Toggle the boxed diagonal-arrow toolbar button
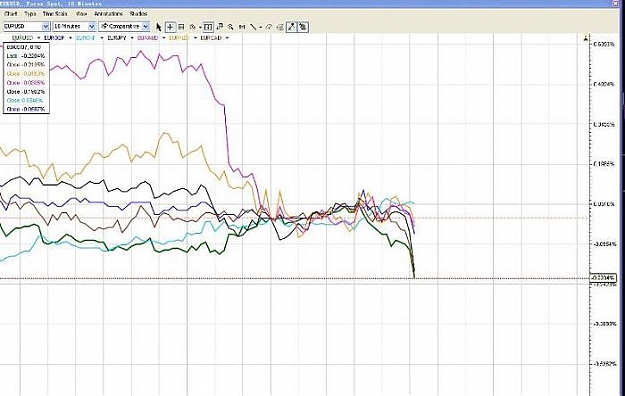 pos(292,27)
